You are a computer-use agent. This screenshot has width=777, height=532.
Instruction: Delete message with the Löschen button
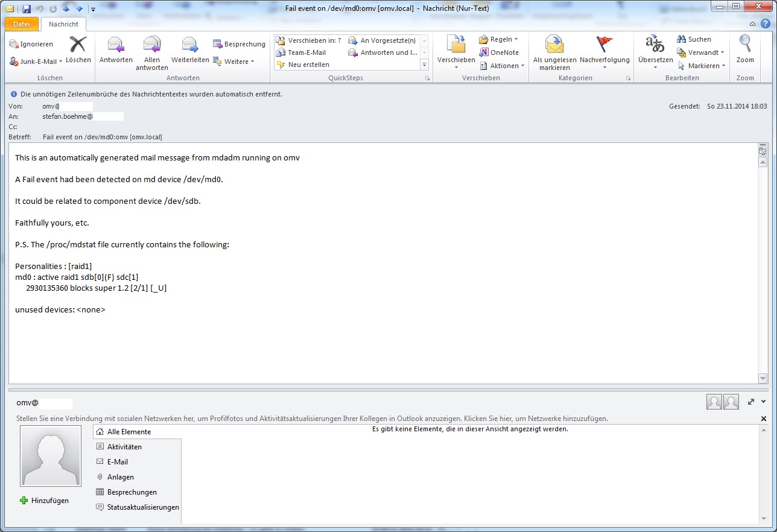[x=78, y=49]
